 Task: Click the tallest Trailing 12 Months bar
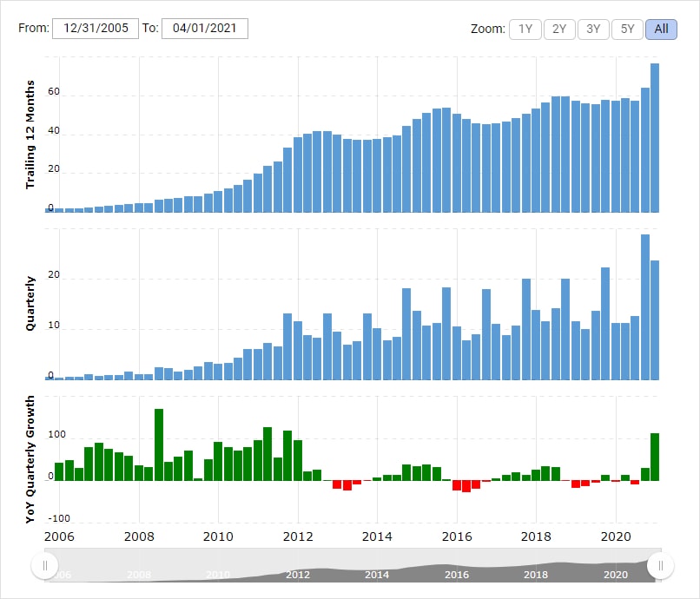[655, 137]
